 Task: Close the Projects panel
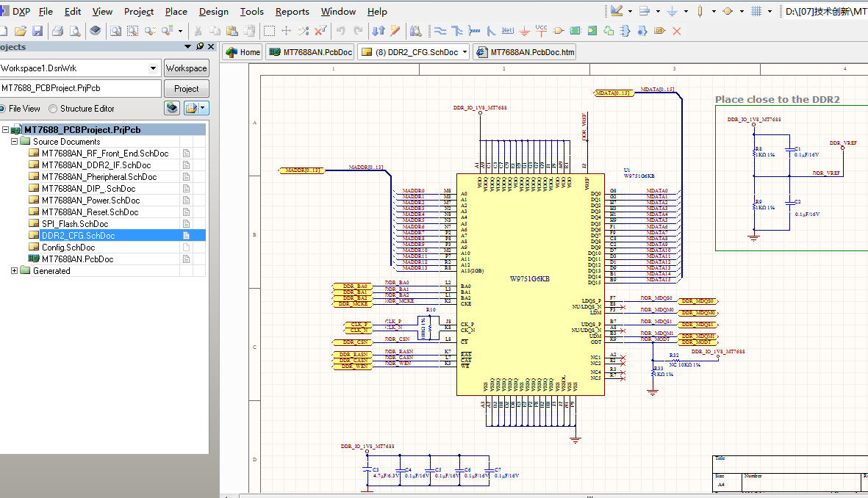tap(211, 46)
